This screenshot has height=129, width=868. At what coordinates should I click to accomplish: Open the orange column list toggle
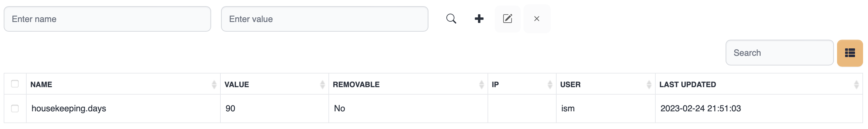[x=849, y=53]
